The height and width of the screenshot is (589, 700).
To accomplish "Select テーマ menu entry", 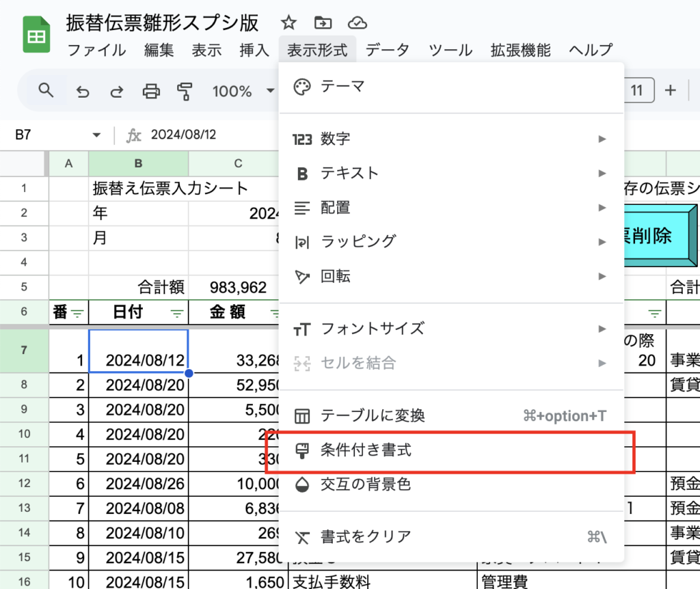I will [451, 87].
